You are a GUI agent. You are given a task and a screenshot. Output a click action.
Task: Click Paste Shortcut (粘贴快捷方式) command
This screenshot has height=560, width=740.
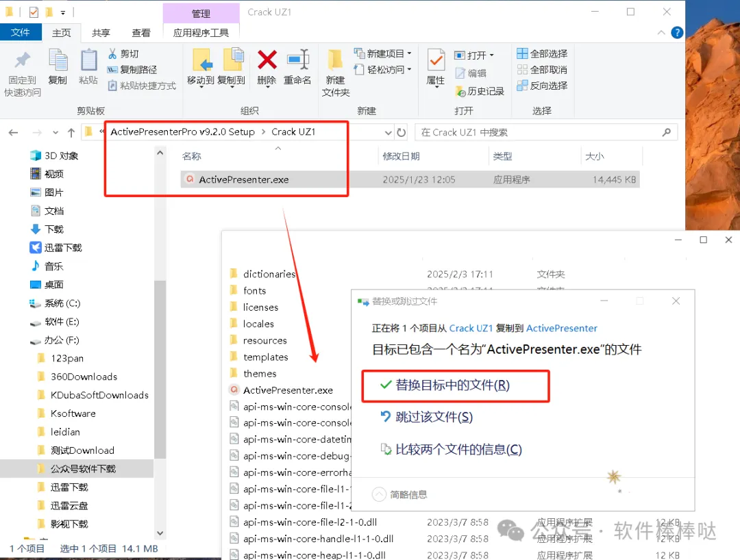(142, 86)
